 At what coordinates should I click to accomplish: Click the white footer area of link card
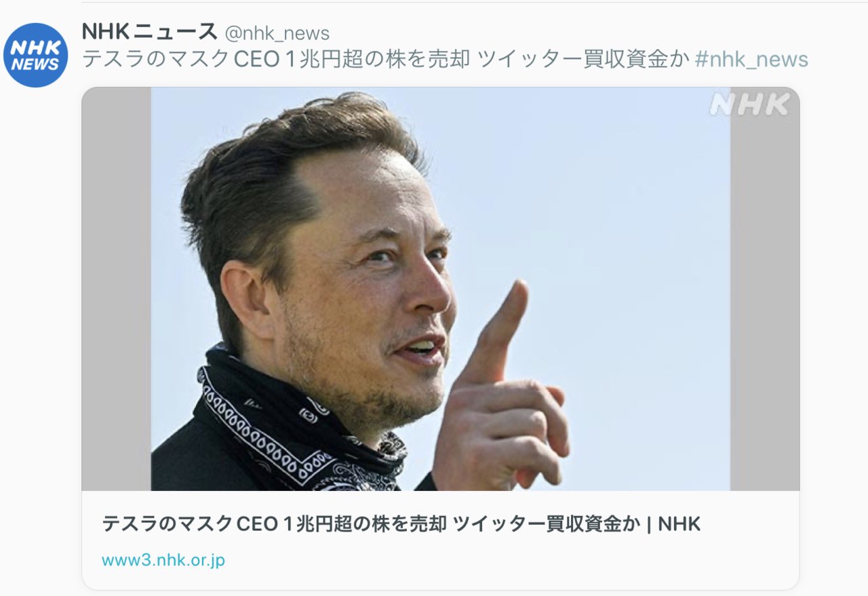(440, 540)
